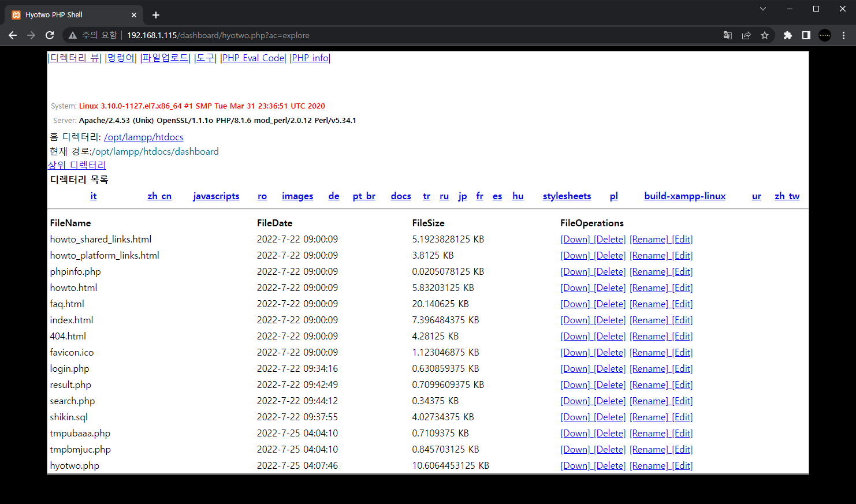Open the 도구 menu link
The image size is (856, 504).
click(x=205, y=58)
